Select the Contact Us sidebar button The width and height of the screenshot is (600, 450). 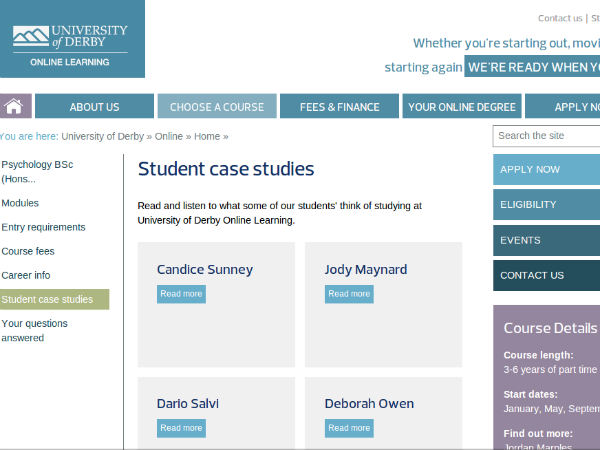[546, 275]
